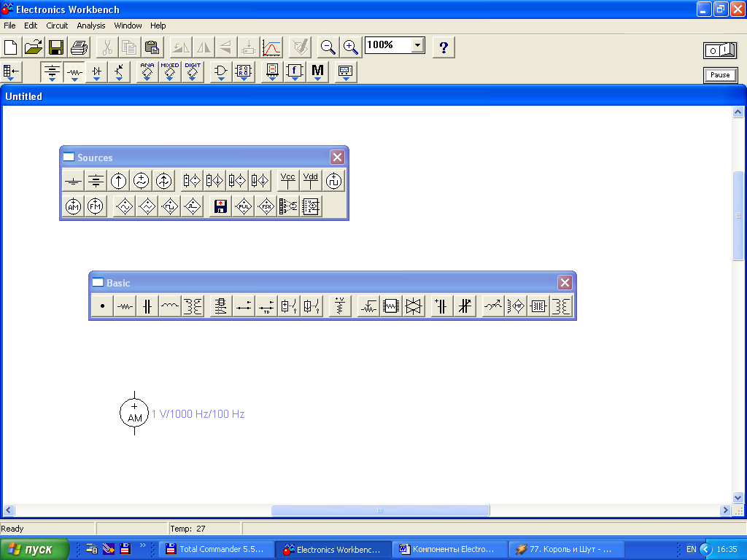
Task: Pick Potentiometer in Basic palette
Action: point(368,306)
